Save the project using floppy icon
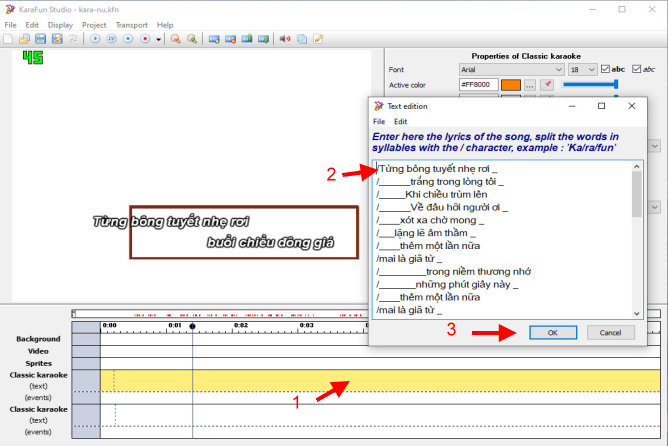 (41, 39)
